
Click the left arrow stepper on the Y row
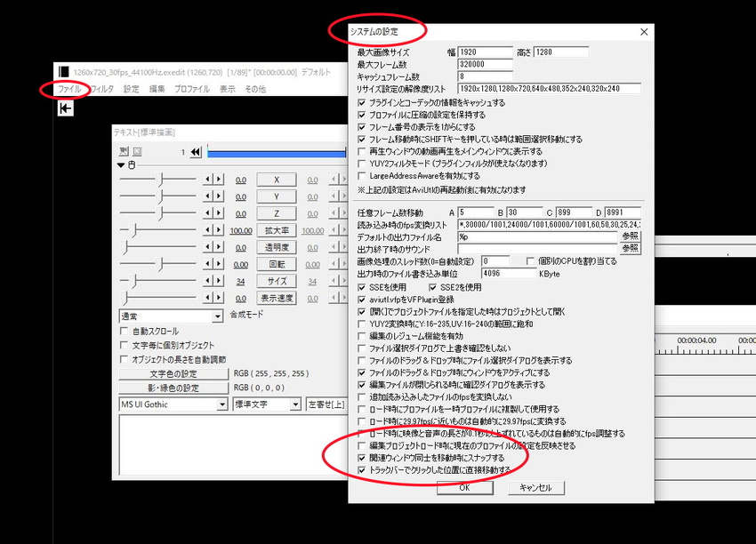(208, 196)
